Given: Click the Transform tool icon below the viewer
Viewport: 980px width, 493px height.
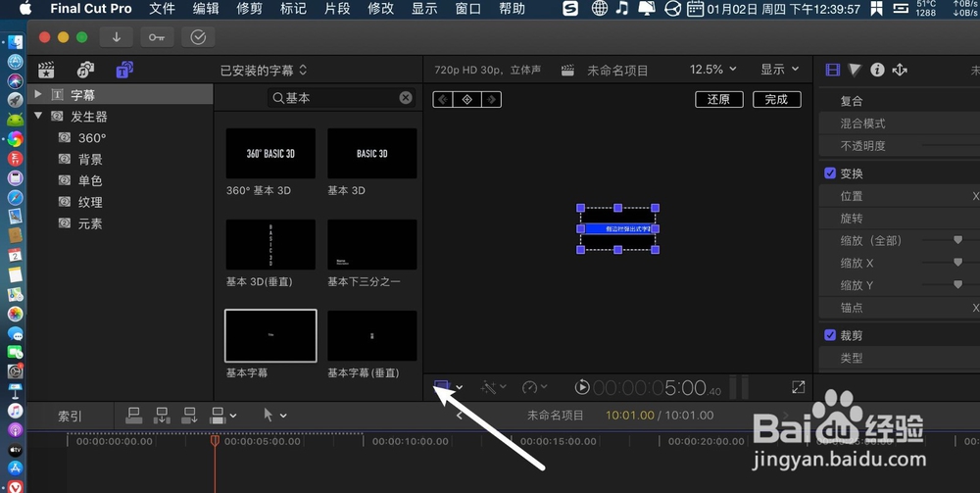Looking at the screenshot, I should coord(443,387).
